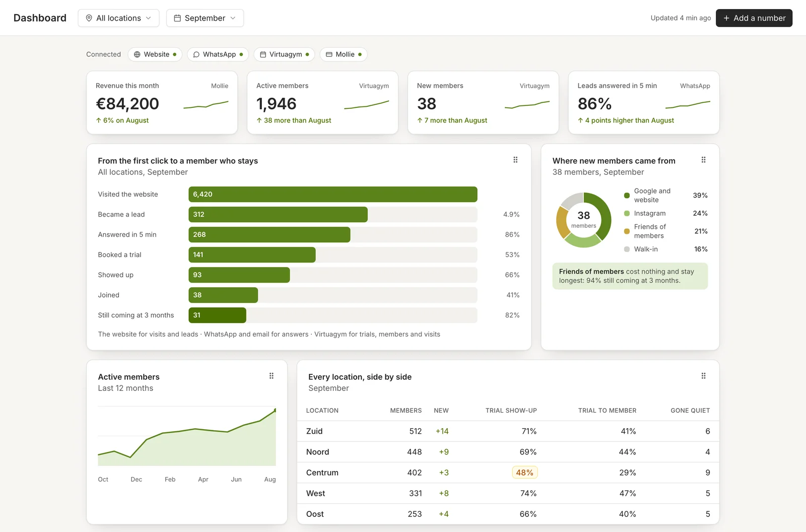Image resolution: width=806 pixels, height=532 pixels.
Task: Click the +14 new members value for Zuid
Action: 442,431
